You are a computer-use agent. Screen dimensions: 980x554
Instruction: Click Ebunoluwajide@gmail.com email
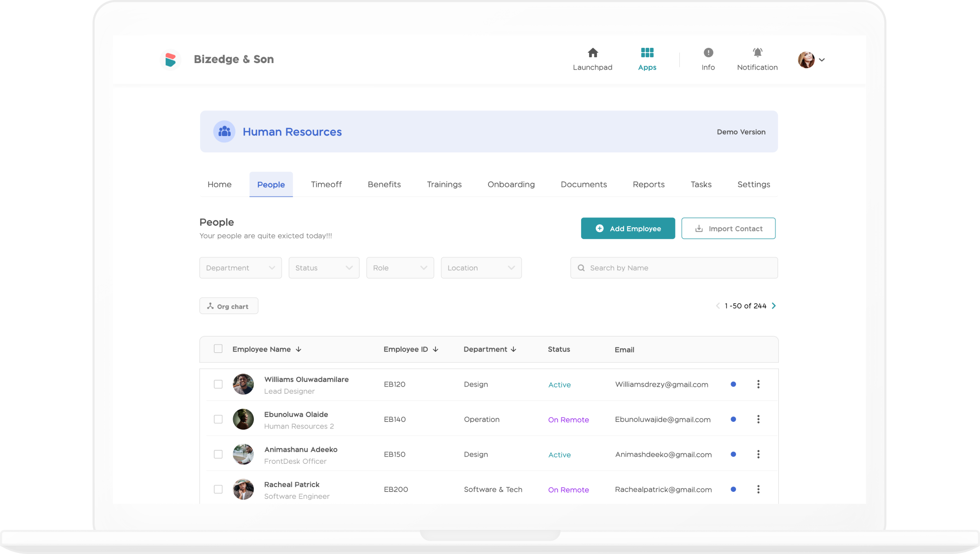pos(663,419)
